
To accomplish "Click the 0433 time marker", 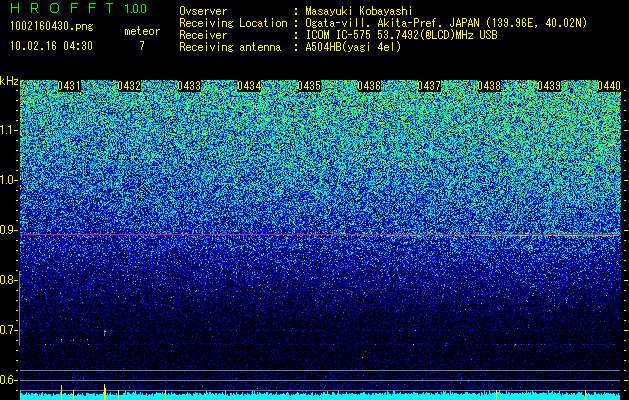I will [189, 86].
